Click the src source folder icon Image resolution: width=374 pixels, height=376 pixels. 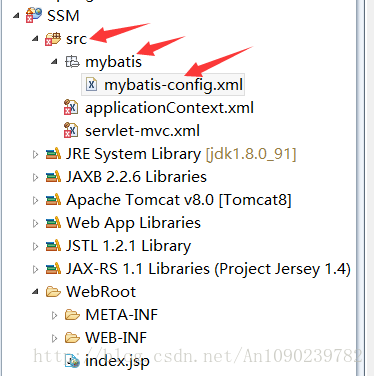tap(53, 39)
